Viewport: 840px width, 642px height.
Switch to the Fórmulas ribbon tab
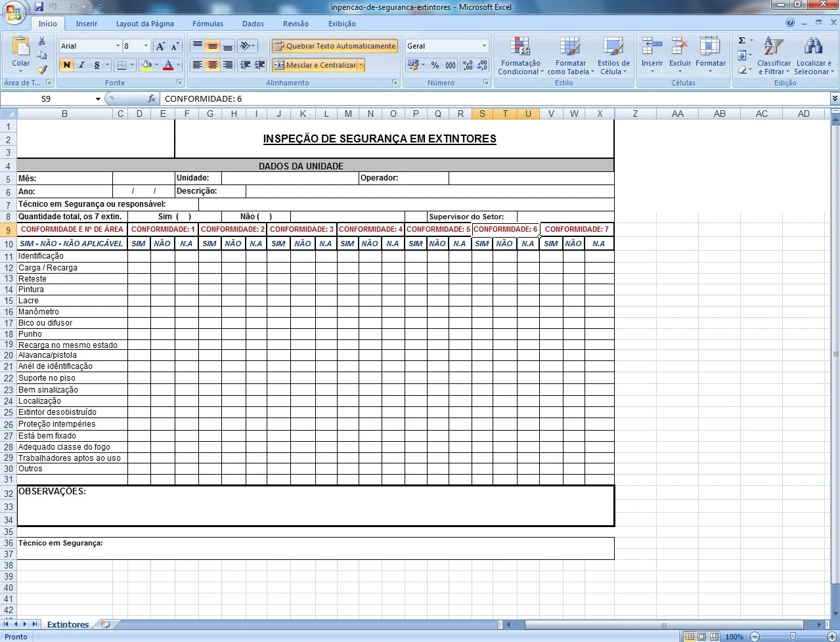coord(208,24)
